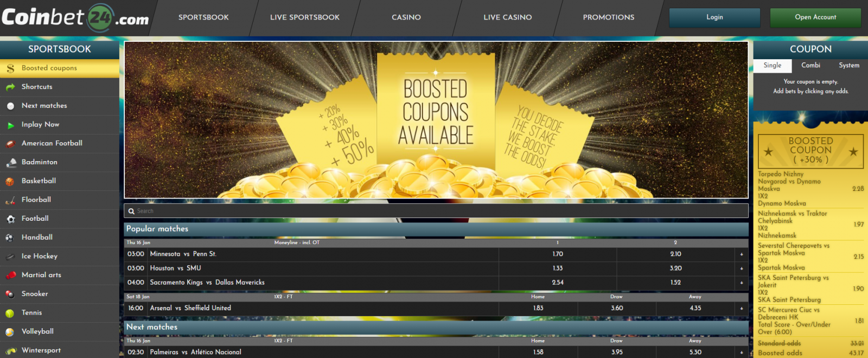Open the SPORTSBOOK top navigation tab
The width and height of the screenshot is (868, 358).
pyautogui.click(x=203, y=17)
